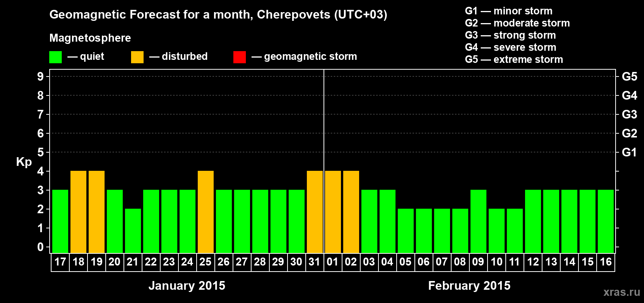Click the orange bar for January 18
The height and width of the screenshot is (303, 644).
pyautogui.click(x=78, y=212)
